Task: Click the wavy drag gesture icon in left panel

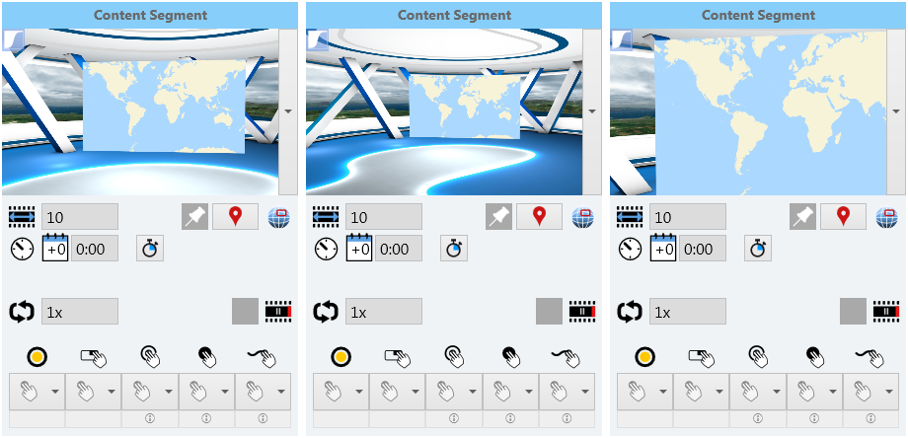Action: point(263,358)
